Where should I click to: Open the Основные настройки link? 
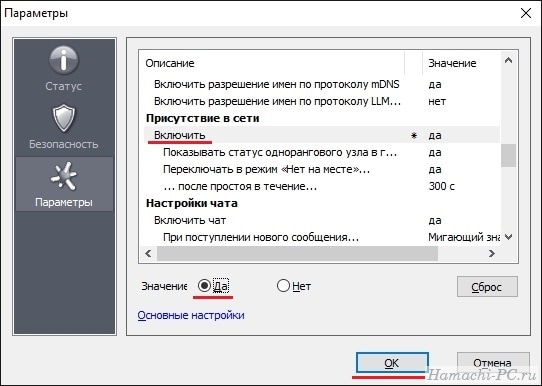[191, 315]
